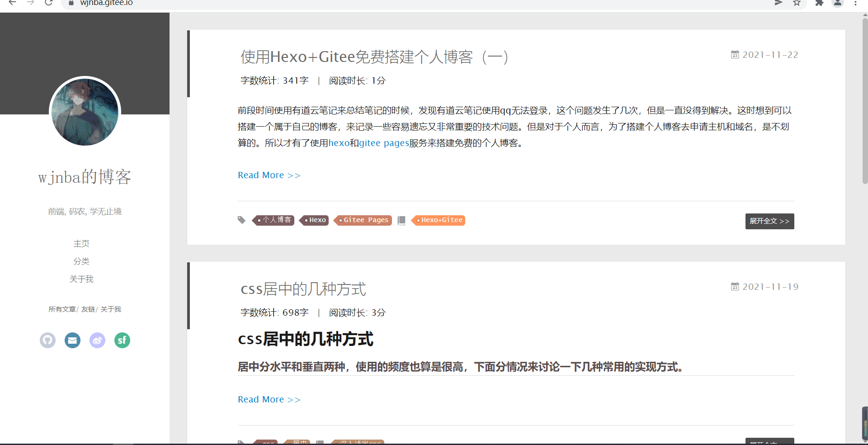This screenshot has width=868, height=445.
Task: Bookmark page with star icon
Action: click(797, 3)
